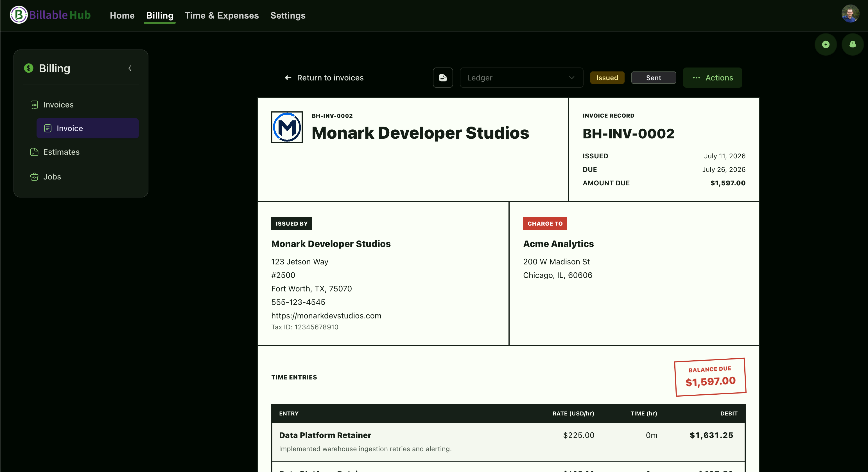This screenshot has height=472, width=868.
Task: Click the ISSUED BY label
Action: pos(291,224)
